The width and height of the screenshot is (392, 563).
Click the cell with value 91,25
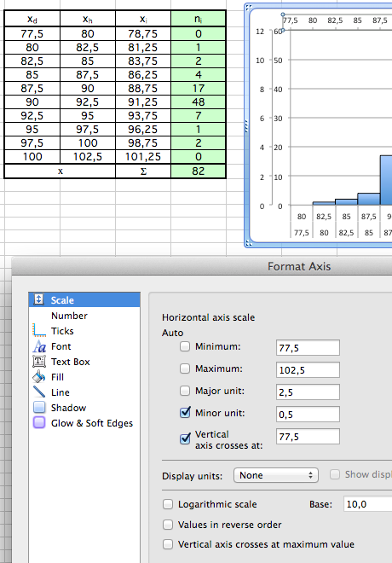tap(143, 102)
